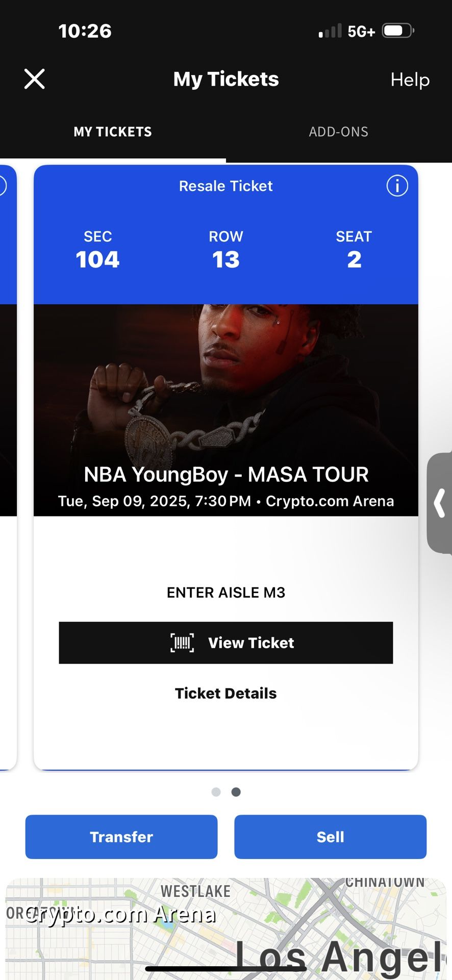Open Ticket Details
The image size is (452, 980).
click(x=226, y=693)
